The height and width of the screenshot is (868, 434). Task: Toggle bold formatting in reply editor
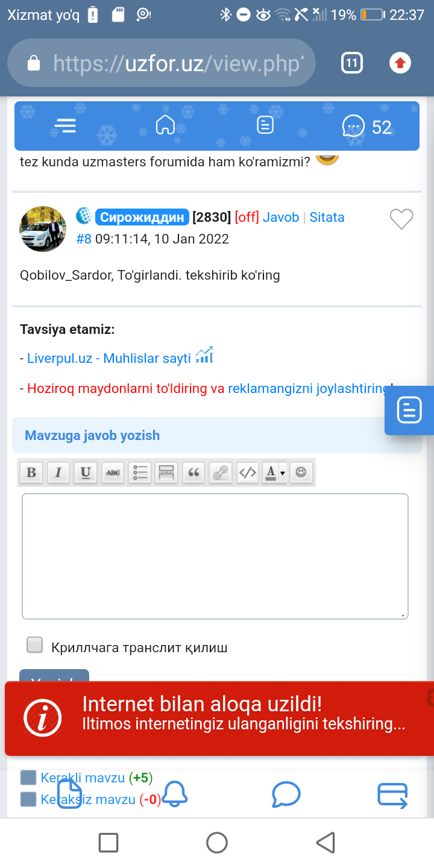click(31, 473)
